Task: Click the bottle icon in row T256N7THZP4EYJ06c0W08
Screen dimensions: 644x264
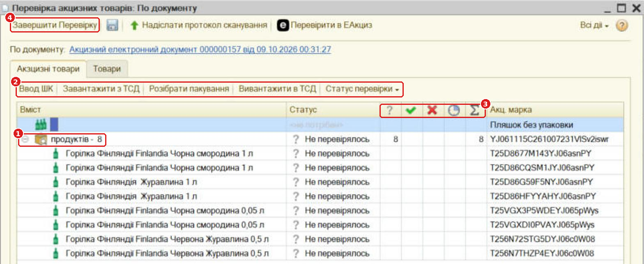Action: coord(56,253)
